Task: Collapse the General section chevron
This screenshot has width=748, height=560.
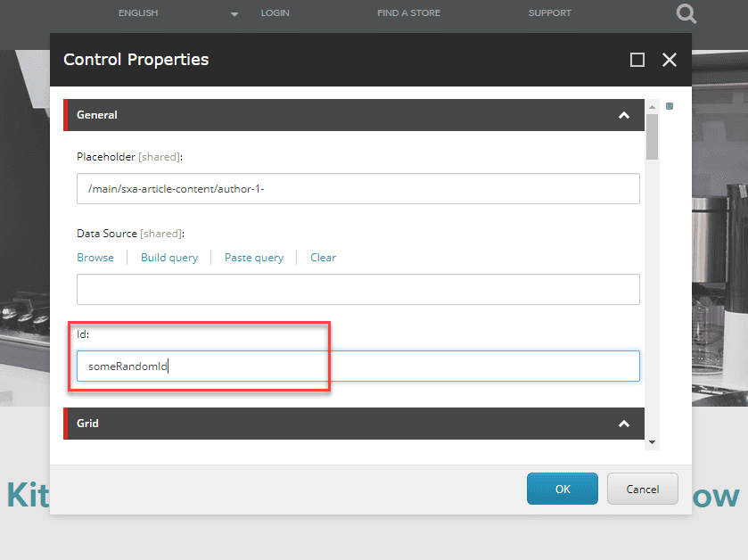Action: [624, 115]
